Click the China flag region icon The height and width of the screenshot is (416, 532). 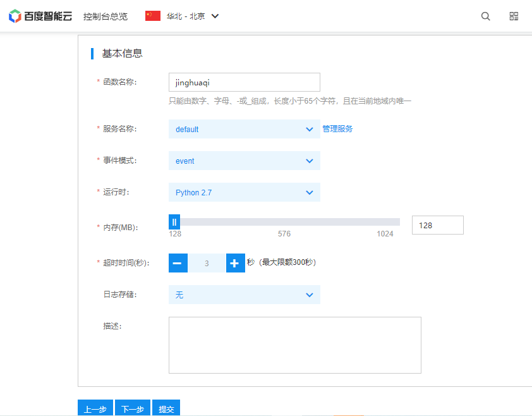coord(153,16)
